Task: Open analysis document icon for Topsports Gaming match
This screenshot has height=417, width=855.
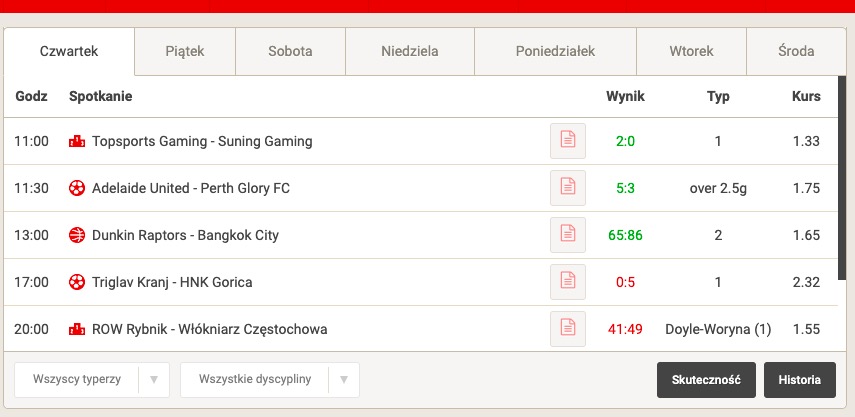Action: coord(568,141)
